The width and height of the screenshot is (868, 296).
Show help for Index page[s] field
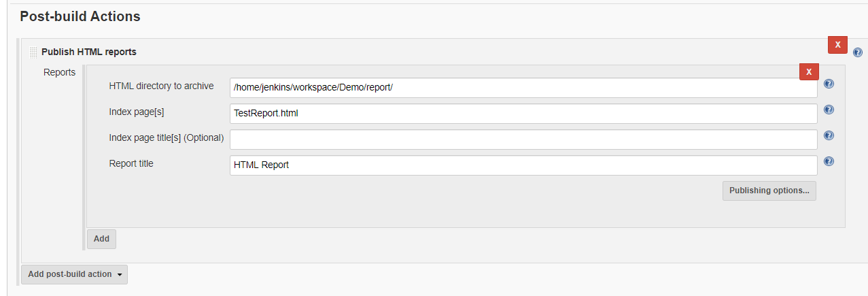829,110
